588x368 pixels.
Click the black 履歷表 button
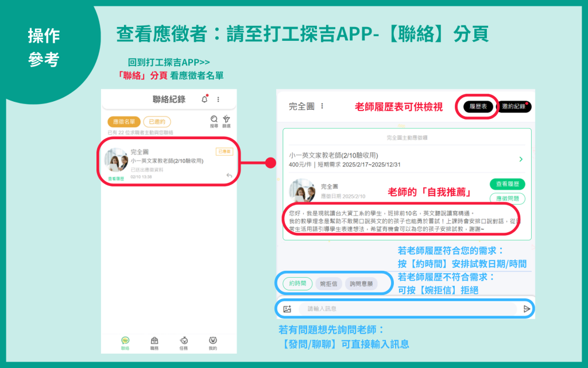478,106
